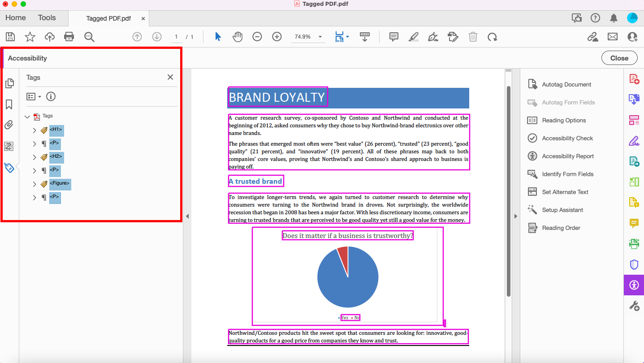Viewport: 644px width, 363px height.
Task: Open the zoom level dropdown
Action: tap(320, 37)
